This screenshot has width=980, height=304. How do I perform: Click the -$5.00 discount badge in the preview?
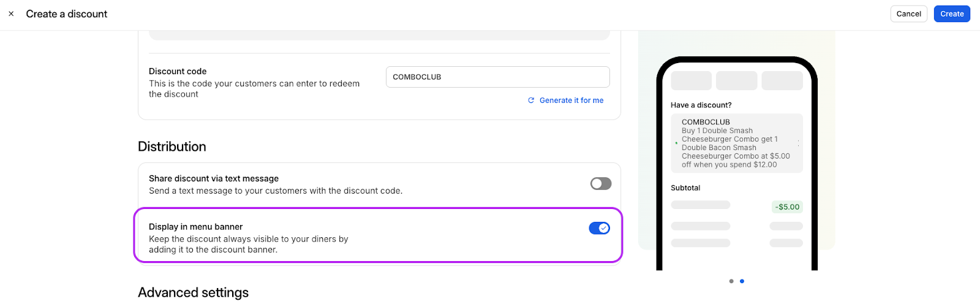coord(787,207)
